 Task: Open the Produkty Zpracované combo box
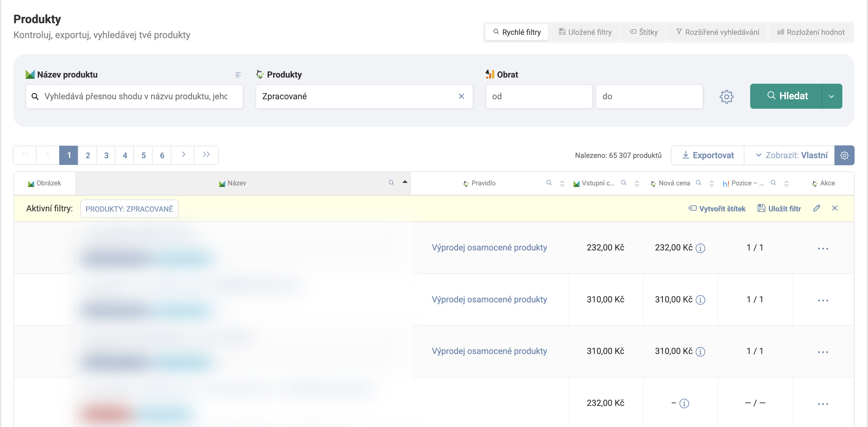[x=357, y=97]
